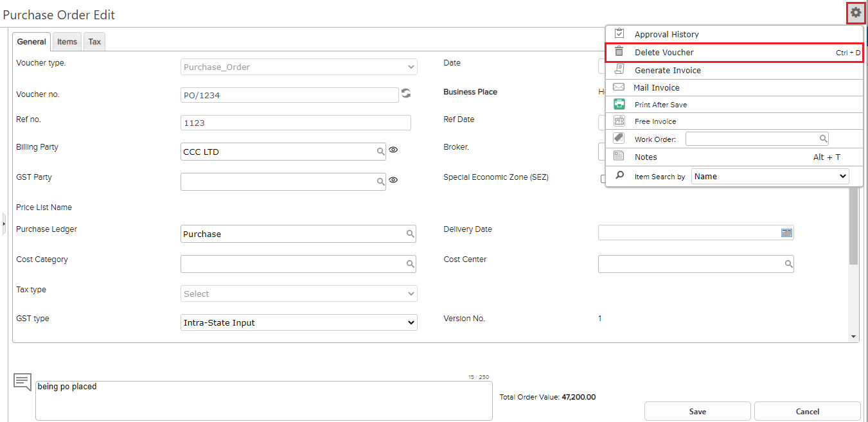Click the Billing Party search magnifier
The width and height of the screenshot is (868, 422).
[380, 152]
